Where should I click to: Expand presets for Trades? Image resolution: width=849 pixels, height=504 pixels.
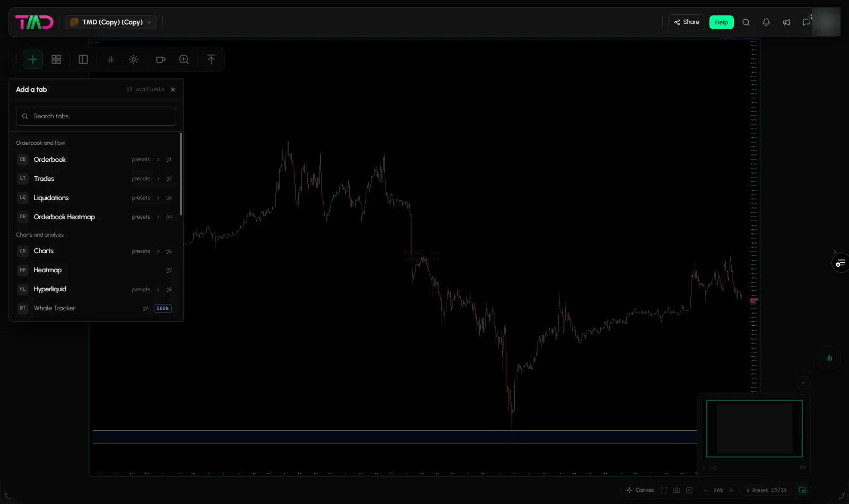(x=145, y=179)
